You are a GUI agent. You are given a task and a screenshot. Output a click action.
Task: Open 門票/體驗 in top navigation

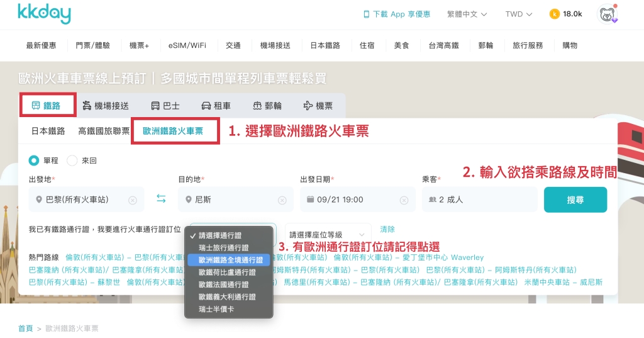(x=93, y=46)
